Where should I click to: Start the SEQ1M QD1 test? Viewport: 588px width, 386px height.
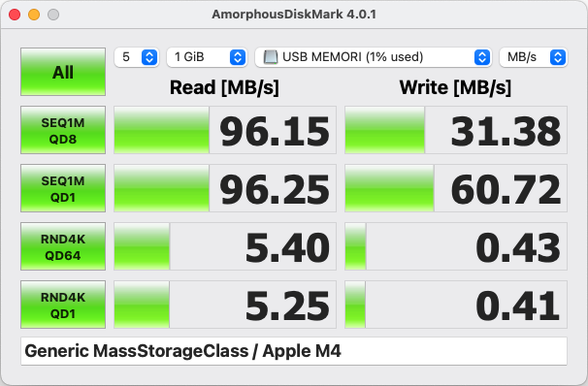click(x=63, y=188)
